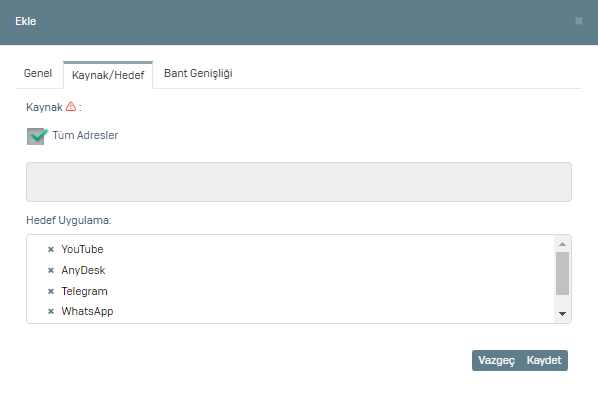Screen dimensions: 598x398
Task: Remove WhatsApp from target applications
Action: [51, 311]
